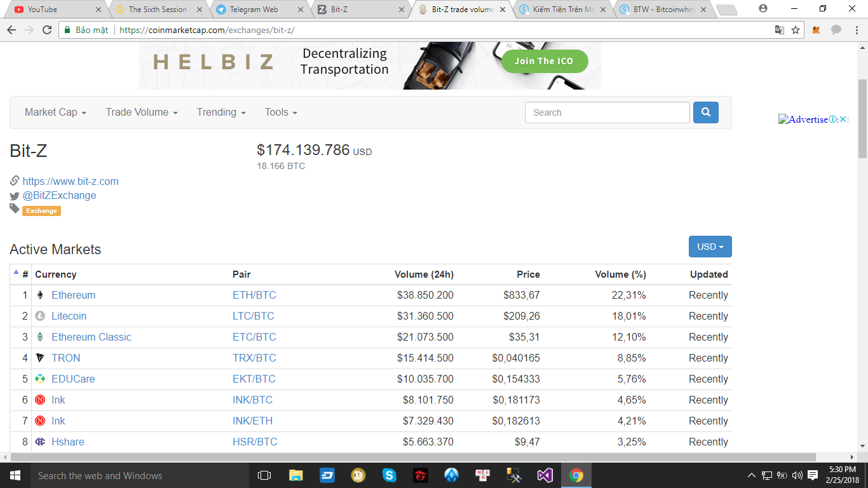Switch to The Sixth Session tab

tap(158, 10)
